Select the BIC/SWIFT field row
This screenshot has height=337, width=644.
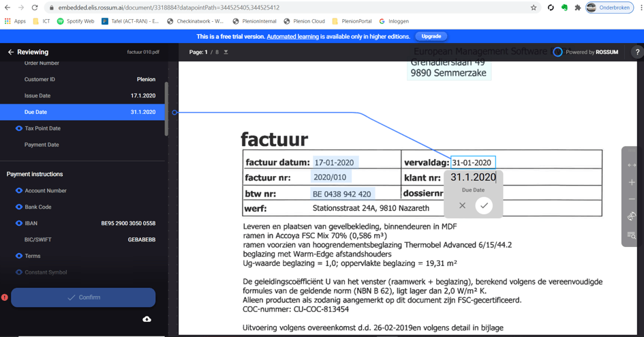click(82, 239)
